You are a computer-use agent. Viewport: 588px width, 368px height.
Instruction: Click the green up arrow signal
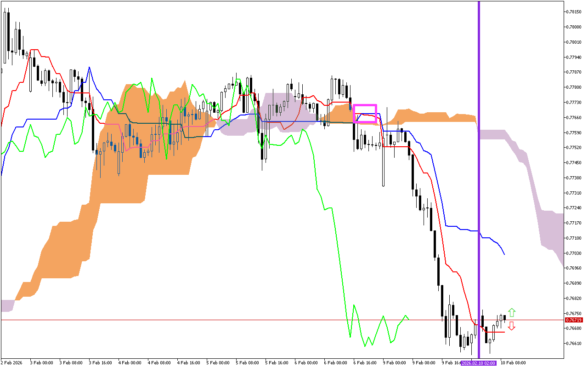click(x=512, y=313)
